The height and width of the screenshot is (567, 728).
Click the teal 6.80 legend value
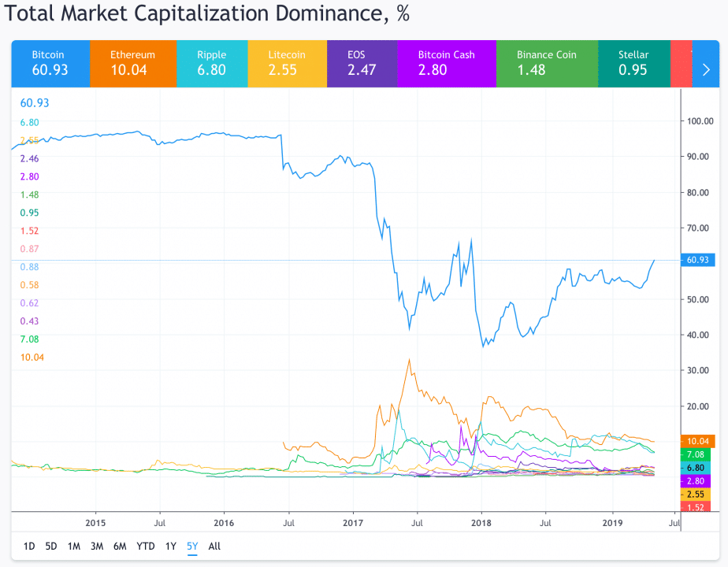[29, 123]
